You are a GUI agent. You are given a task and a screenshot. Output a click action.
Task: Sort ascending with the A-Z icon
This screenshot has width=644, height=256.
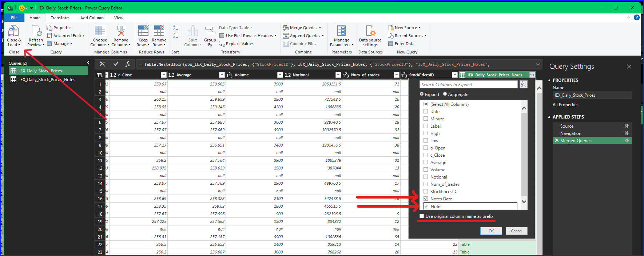pyautogui.click(x=175, y=28)
